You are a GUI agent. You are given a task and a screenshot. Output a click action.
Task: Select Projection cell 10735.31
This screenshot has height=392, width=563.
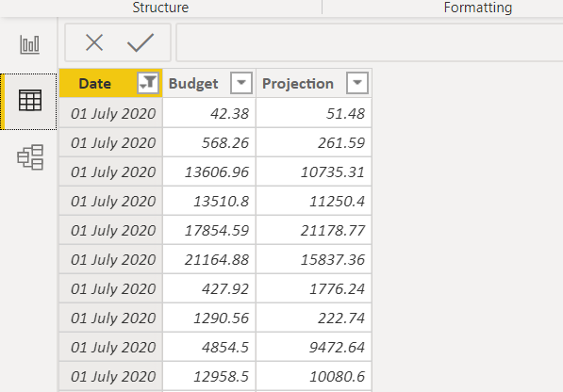tap(314, 172)
